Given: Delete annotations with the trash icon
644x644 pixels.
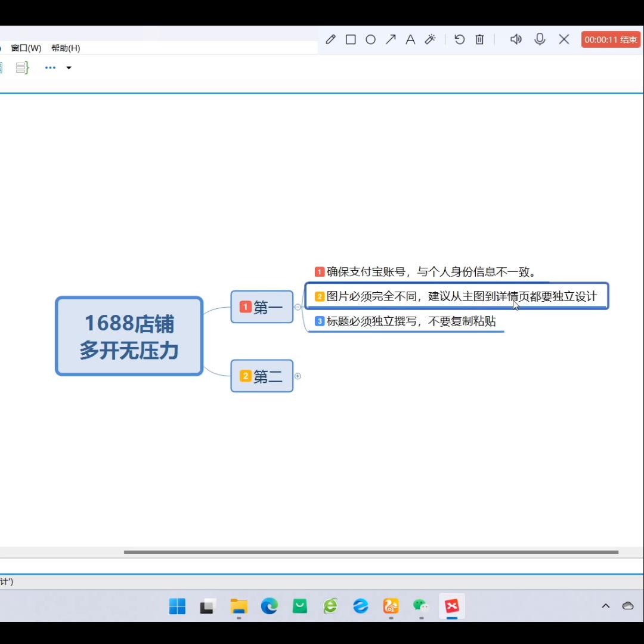Looking at the screenshot, I should click(x=479, y=39).
